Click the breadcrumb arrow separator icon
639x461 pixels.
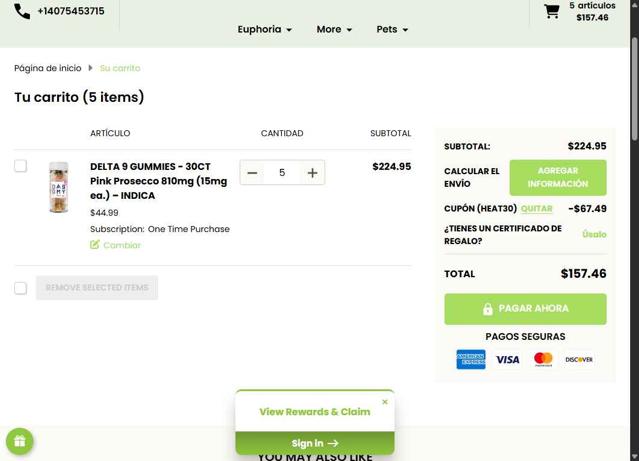tap(90, 68)
